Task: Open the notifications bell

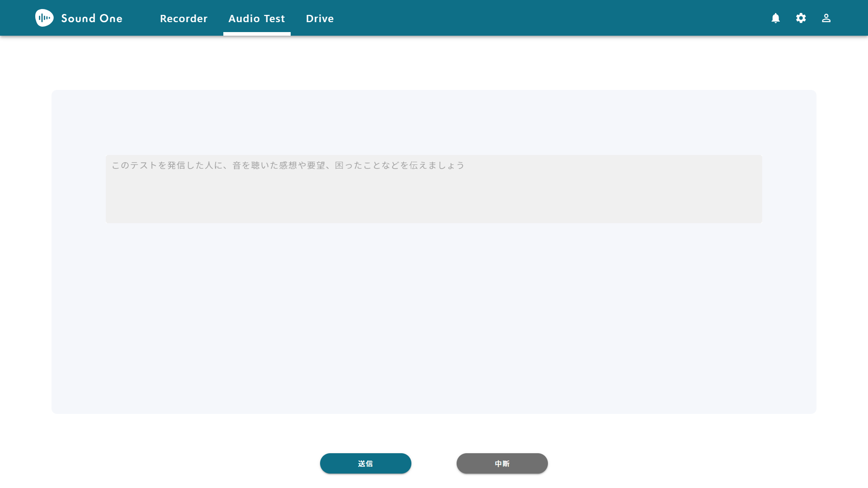Action: coord(776,18)
